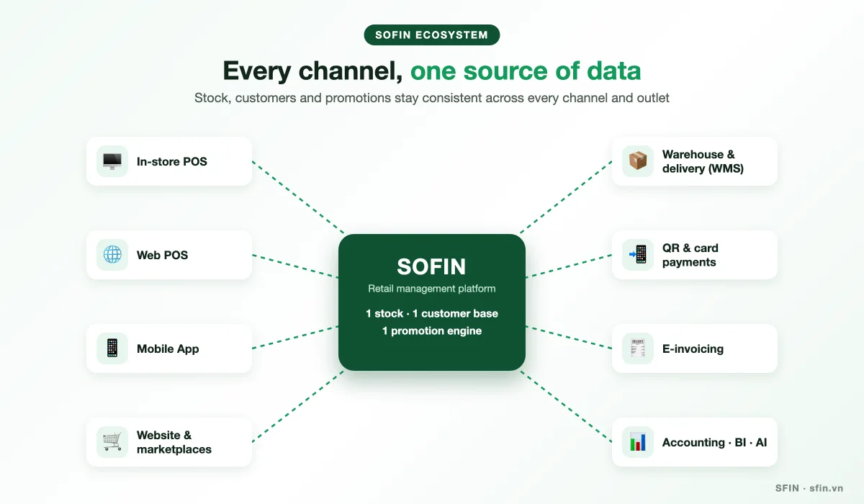Select the Website & marketplaces label
The height and width of the screenshot is (504, 864).
pyautogui.click(x=174, y=442)
